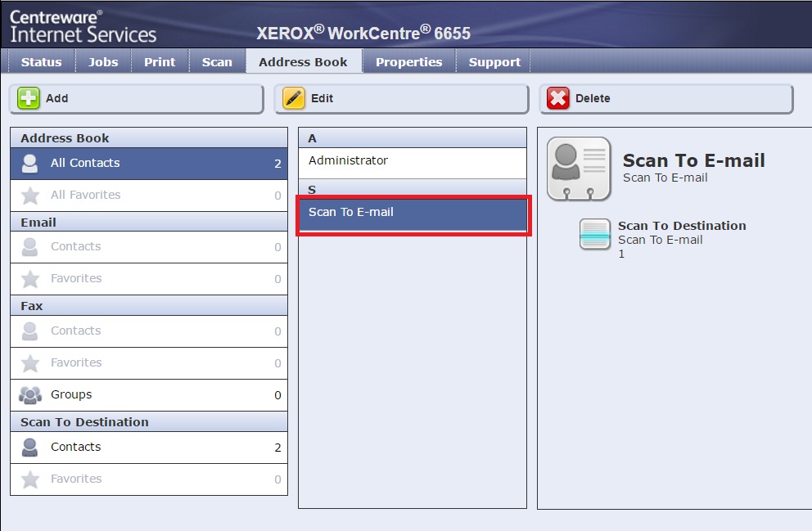Click the pencil Edit icon
This screenshot has width=812, height=531.
coord(294,98)
